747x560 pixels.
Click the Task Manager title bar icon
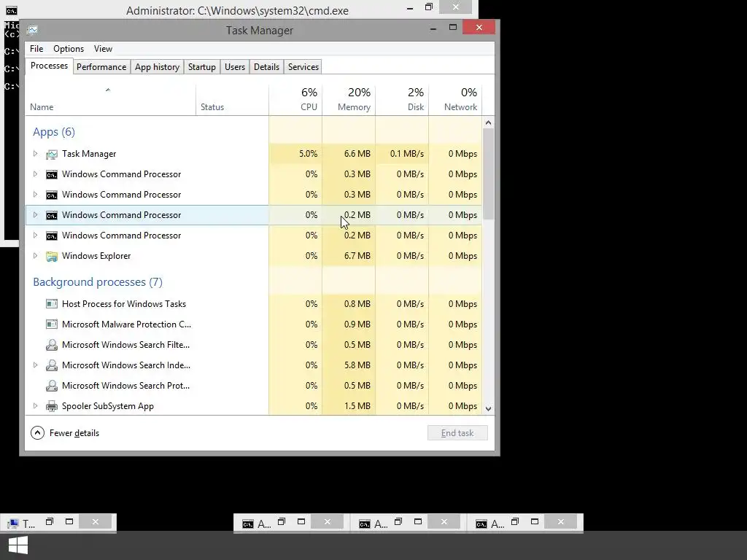coord(32,30)
